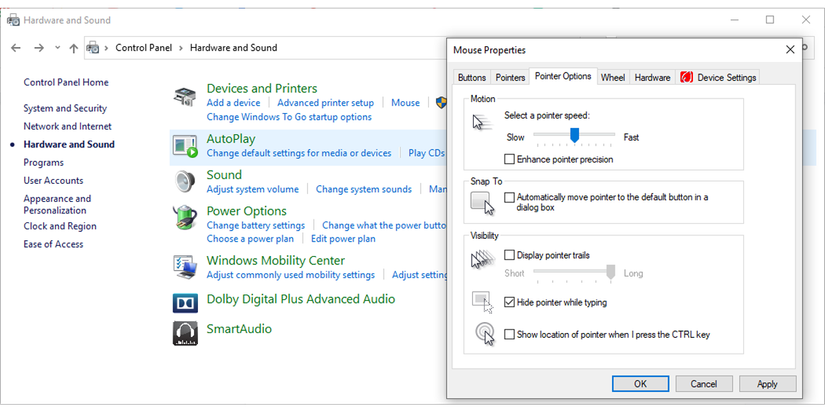825x413 pixels.
Task: Toggle Display pointer trails checkbox
Action: (510, 255)
